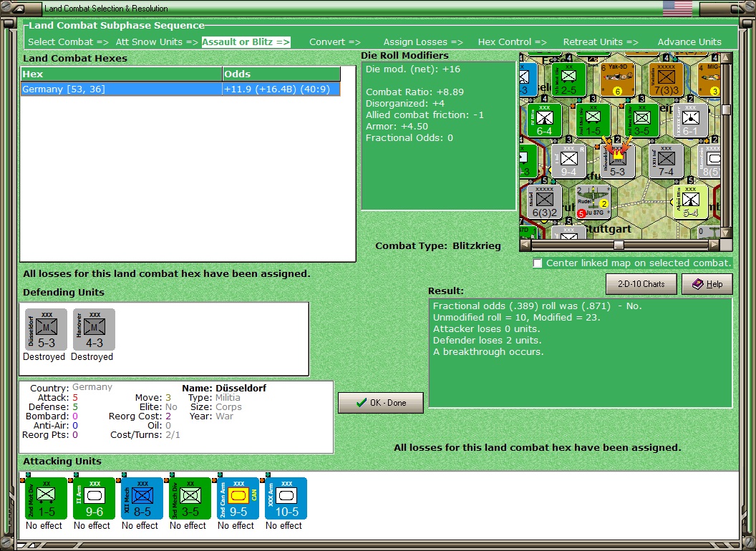Go to Advance Units subphase step

tap(689, 42)
